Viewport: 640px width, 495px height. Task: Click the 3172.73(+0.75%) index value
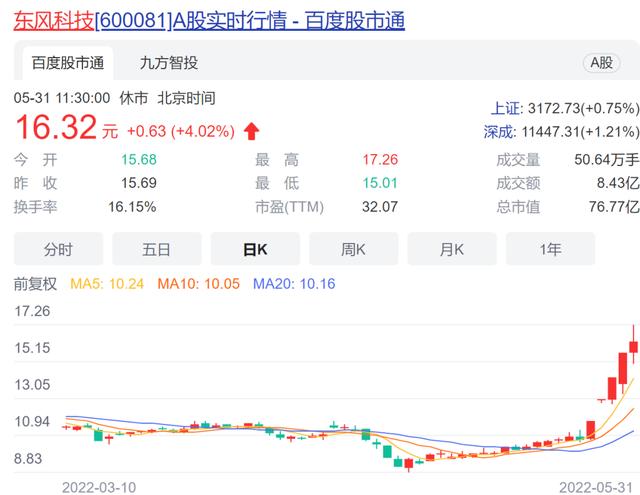[x=584, y=109]
